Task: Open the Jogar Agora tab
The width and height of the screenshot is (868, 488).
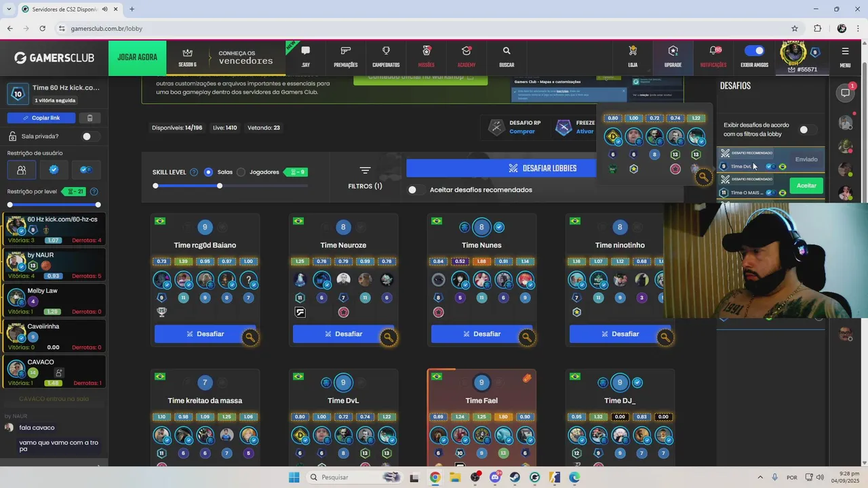Action: tap(137, 58)
